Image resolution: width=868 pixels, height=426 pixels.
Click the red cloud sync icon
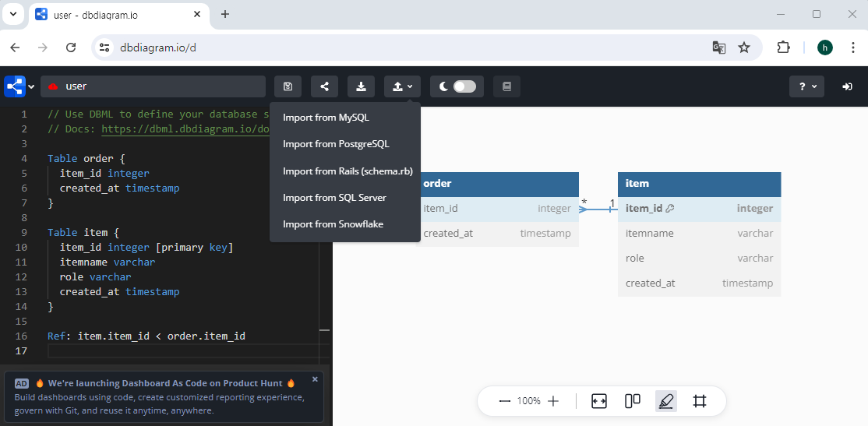click(x=53, y=87)
